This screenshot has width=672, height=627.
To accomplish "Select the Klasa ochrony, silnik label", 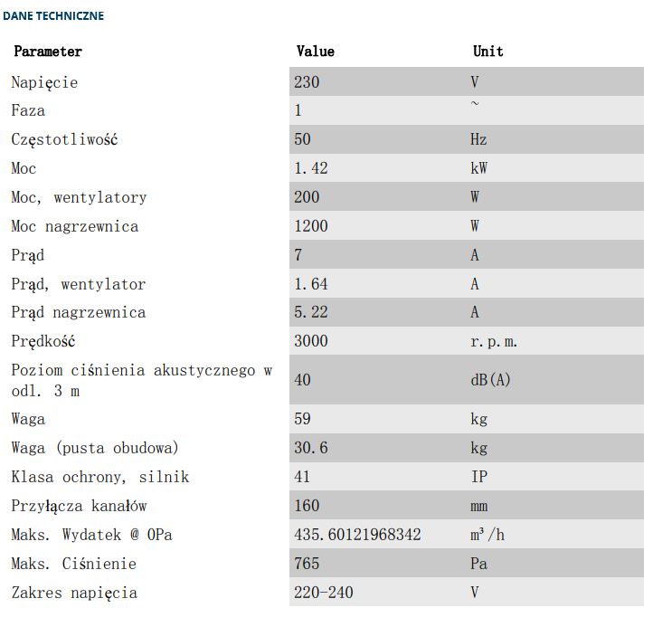I will coord(100,477).
